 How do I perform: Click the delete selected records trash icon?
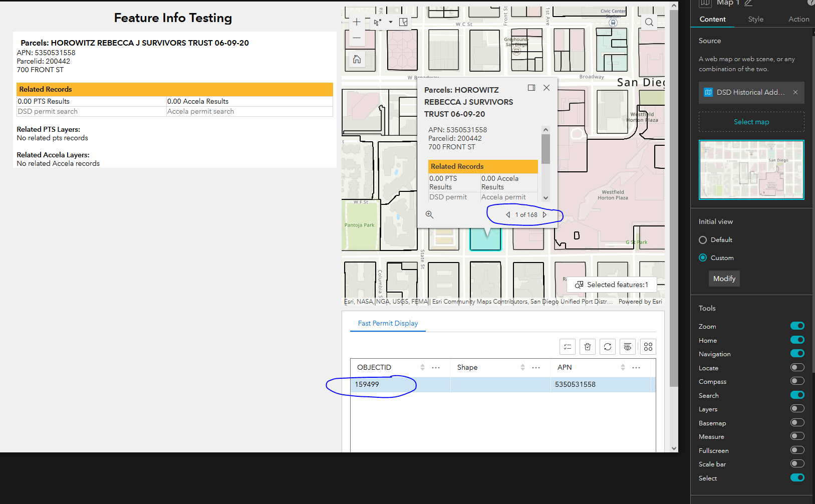click(588, 346)
